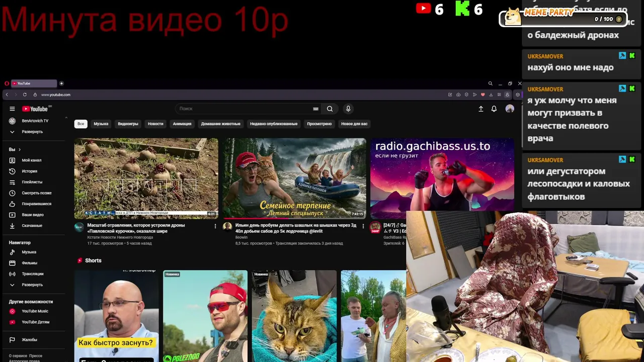Go to YouTube home via the logo

(35, 109)
